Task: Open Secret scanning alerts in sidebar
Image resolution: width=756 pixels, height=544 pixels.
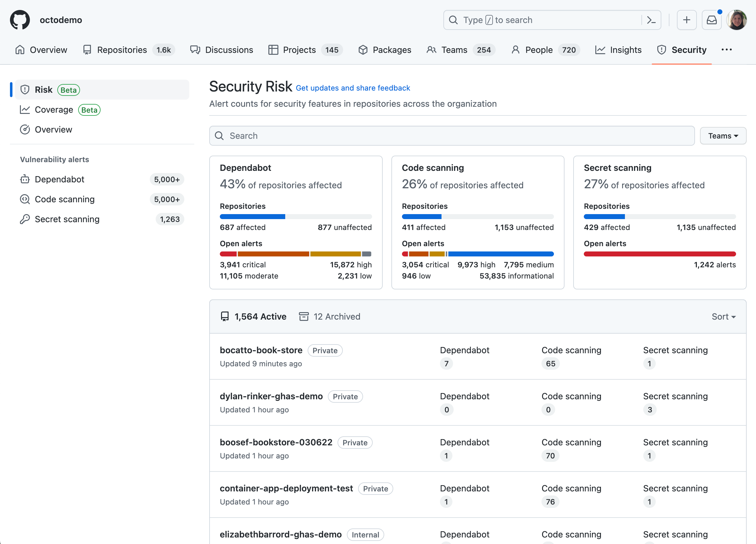Action: click(102, 219)
